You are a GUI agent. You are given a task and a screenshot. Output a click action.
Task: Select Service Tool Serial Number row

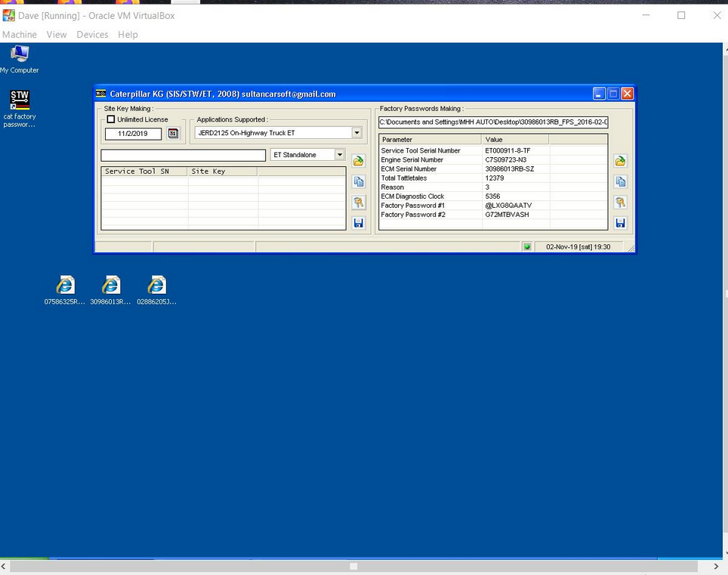coord(493,150)
